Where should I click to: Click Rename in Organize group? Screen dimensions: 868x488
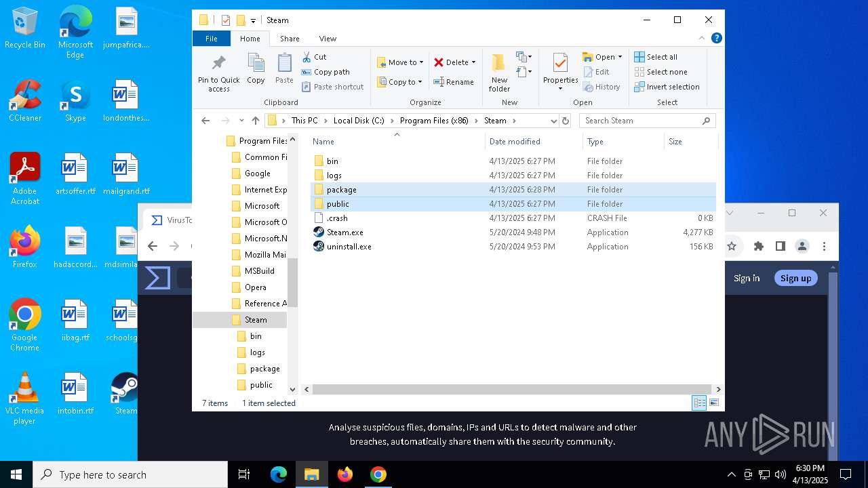(454, 82)
